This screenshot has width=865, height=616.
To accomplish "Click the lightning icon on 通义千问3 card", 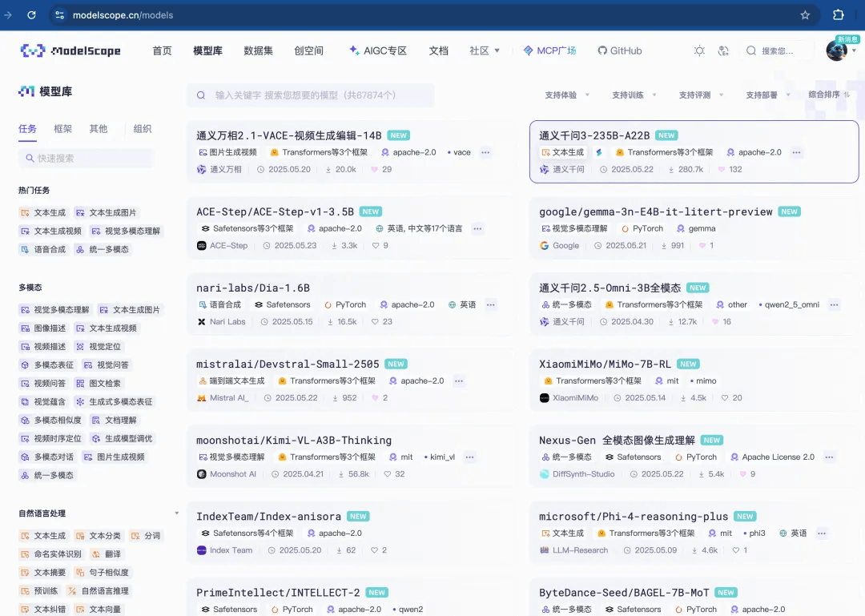I will [x=599, y=152].
